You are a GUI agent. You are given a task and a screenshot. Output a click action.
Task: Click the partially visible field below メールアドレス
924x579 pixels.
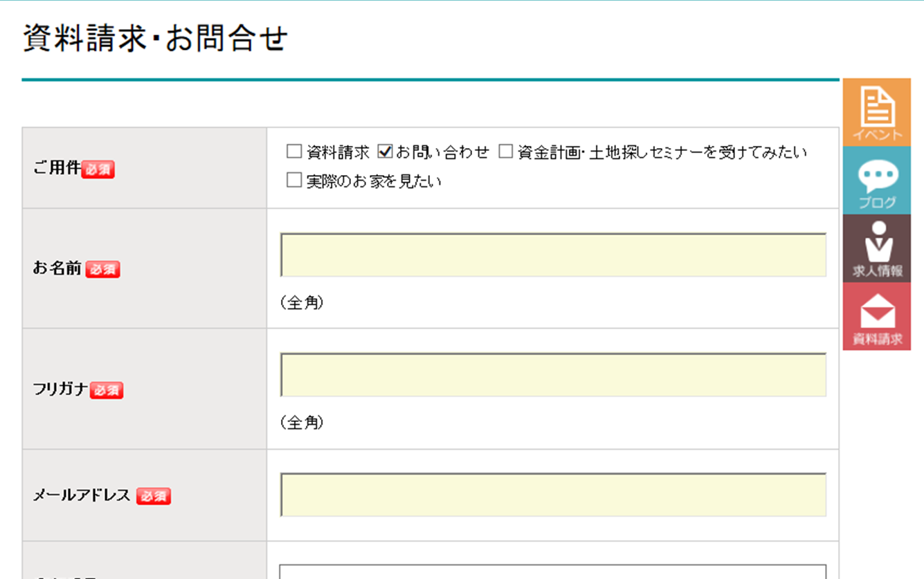click(552, 572)
